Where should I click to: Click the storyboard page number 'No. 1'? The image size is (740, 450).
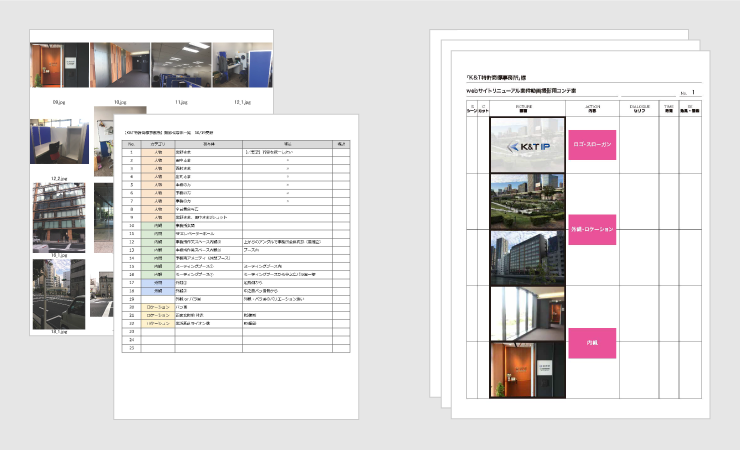(688, 92)
